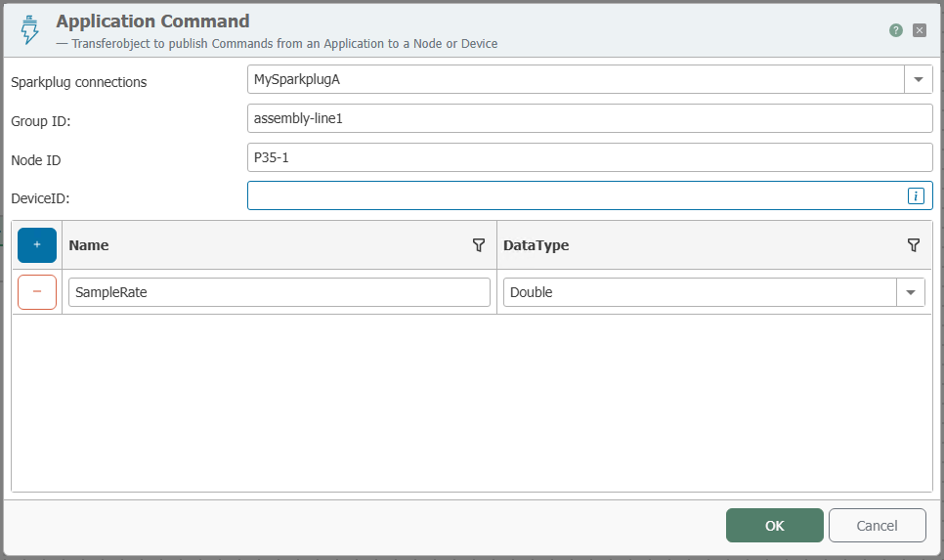Expand the Double DataType dropdown arrow
Viewport: 944px width, 560px height.
pos(911,292)
